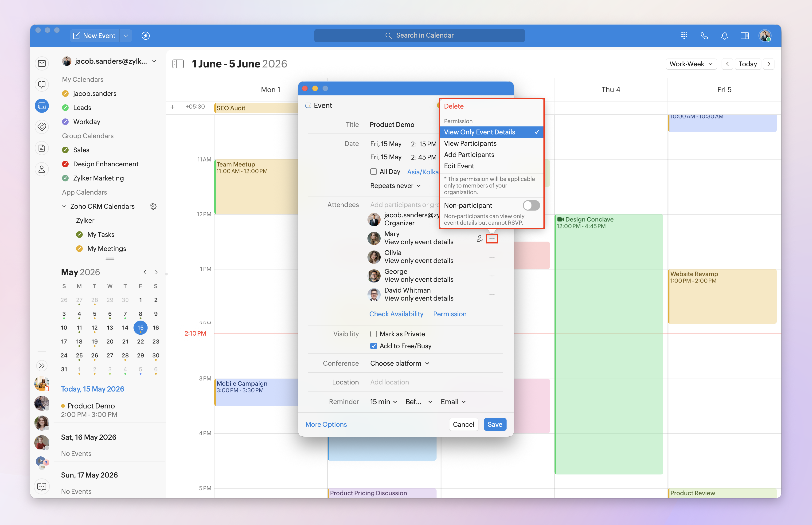Screen dimensions: 812x525
Task: Open the apps grid icon
Action: pos(684,36)
